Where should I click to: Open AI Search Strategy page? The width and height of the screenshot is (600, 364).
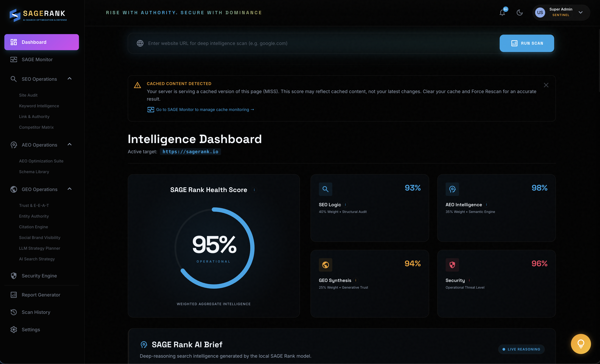37,259
